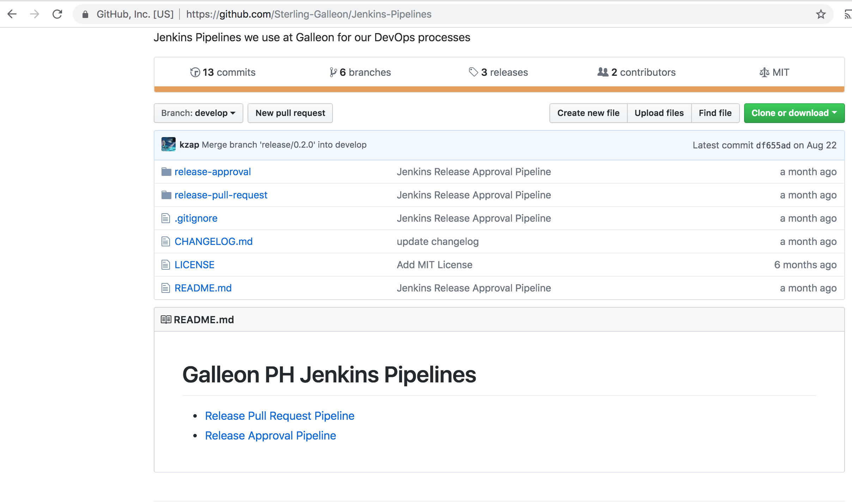
Task: Open the .gitignore file
Action: [196, 218]
